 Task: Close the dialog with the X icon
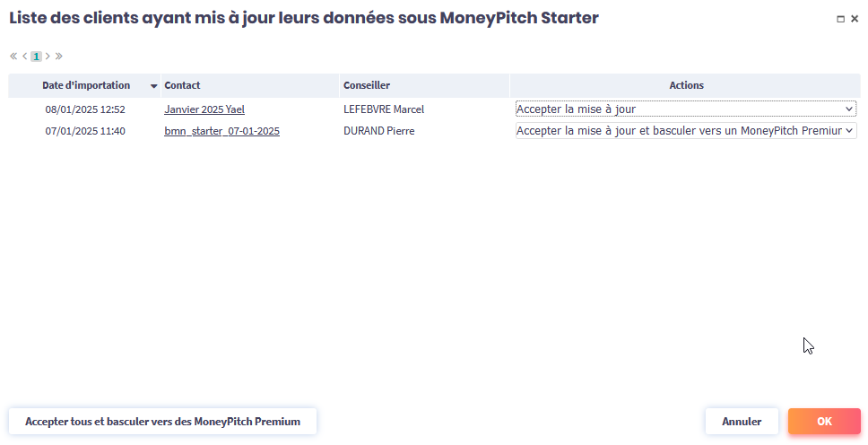click(x=855, y=19)
